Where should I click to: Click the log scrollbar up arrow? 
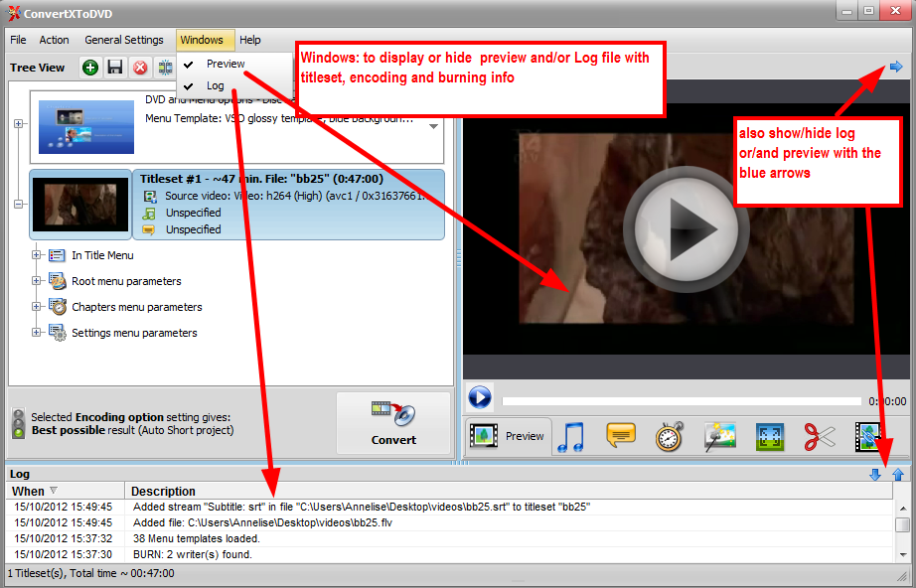click(x=902, y=508)
